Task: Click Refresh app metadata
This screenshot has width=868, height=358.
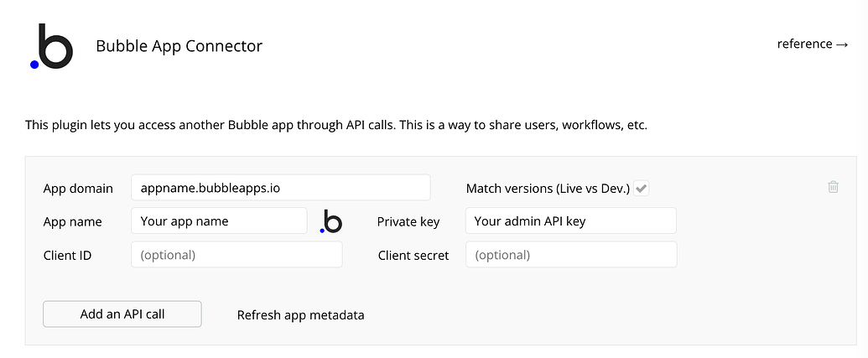Action: tap(300, 315)
